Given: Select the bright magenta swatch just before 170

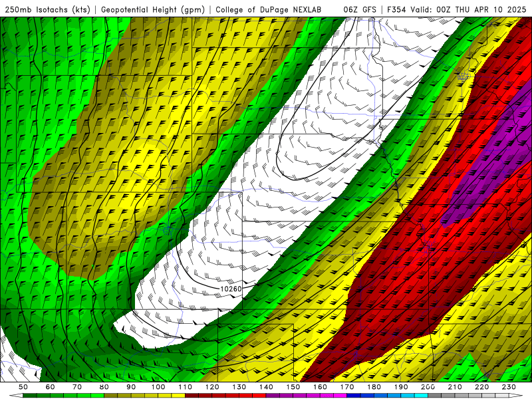Looking at the screenshot, I should [x=340, y=396].
